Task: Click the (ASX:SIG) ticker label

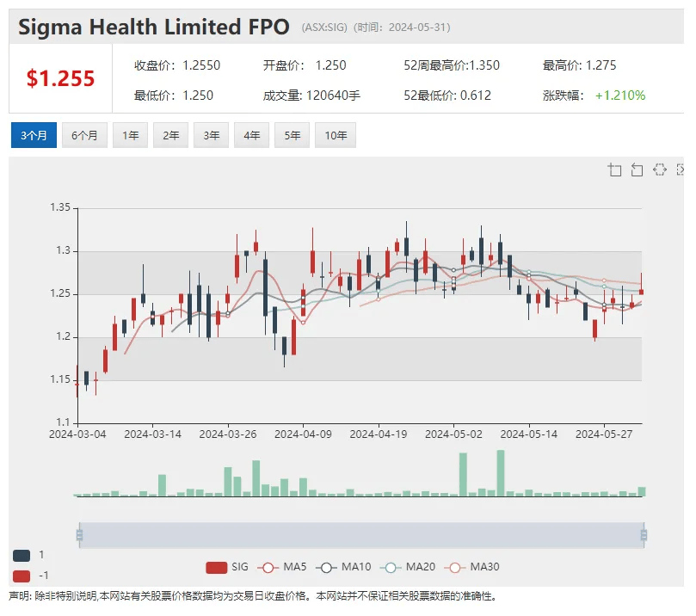Action: click(x=324, y=28)
